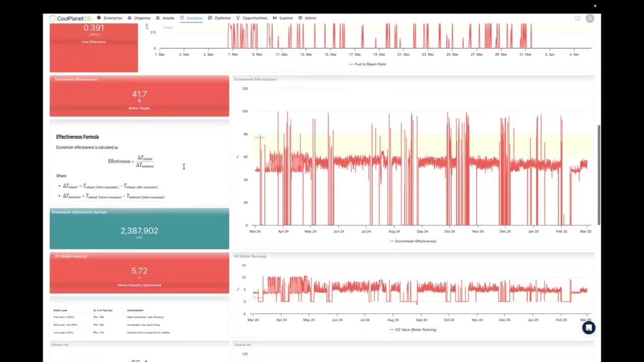The image size is (644, 362).
Task: Click the Optimise grid icon
Action: (x=210, y=18)
